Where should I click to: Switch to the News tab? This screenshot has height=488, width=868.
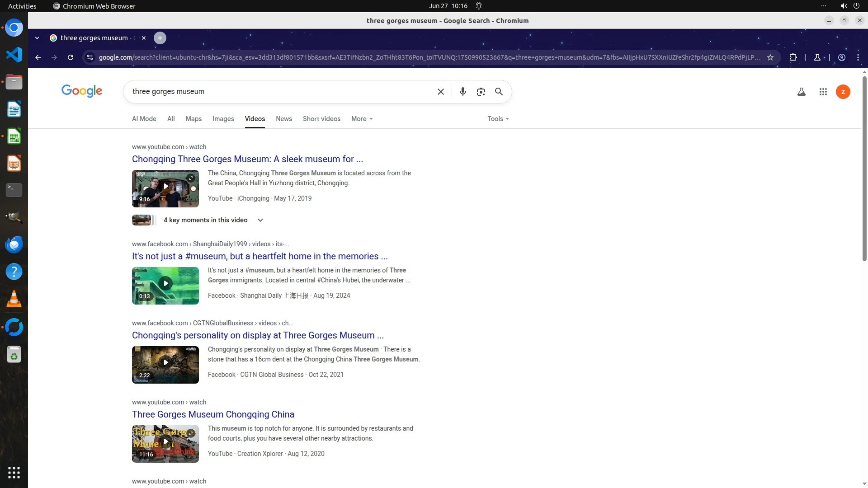tap(283, 119)
